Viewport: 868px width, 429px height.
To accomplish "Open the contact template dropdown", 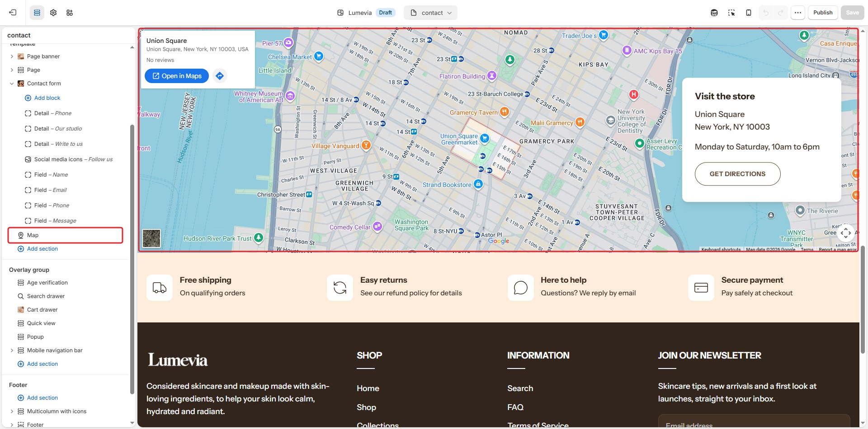I will coord(430,13).
